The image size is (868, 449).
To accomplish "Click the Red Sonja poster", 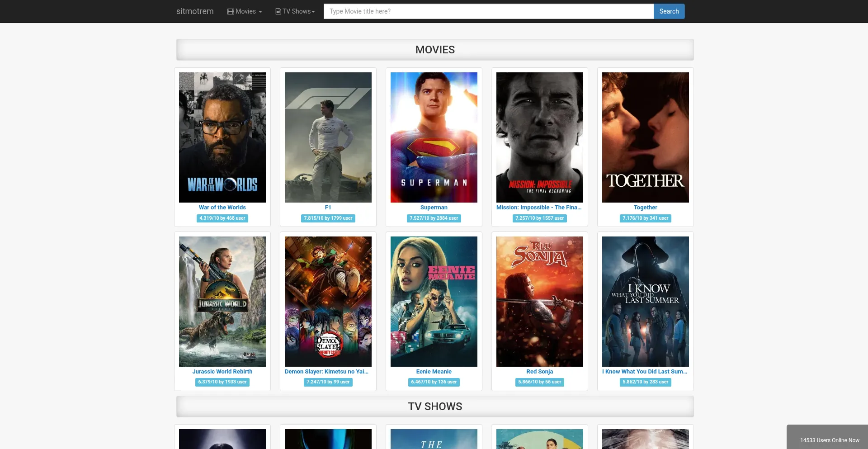I will (540, 302).
